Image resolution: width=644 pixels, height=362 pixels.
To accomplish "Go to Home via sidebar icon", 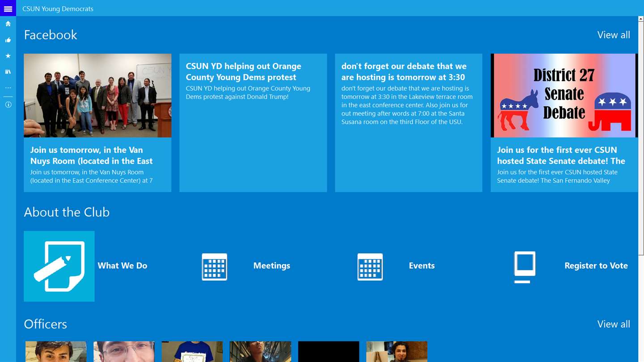I will [x=8, y=24].
